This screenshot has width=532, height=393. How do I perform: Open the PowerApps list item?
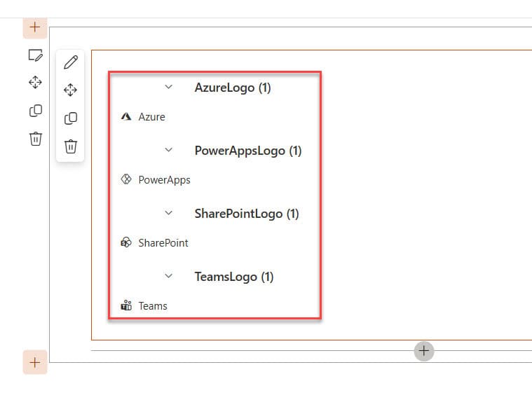(x=164, y=180)
